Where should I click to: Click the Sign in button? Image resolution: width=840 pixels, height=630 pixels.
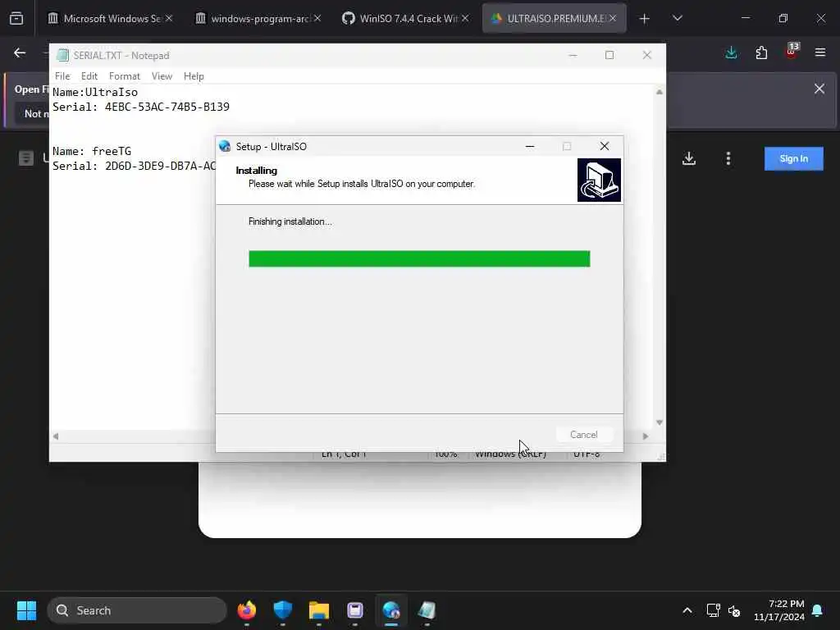coord(793,158)
